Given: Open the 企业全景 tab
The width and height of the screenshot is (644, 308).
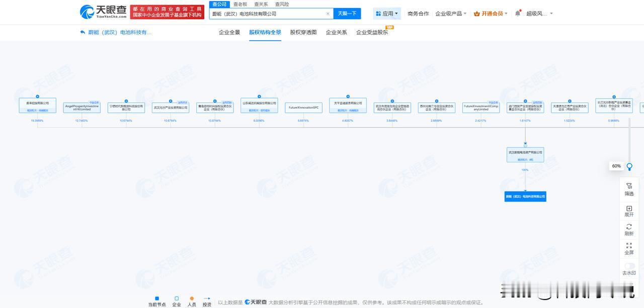Looking at the screenshot, I should coord(229,32).
